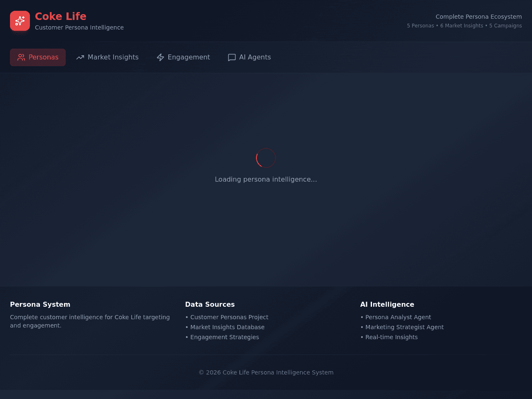Screen dimensions: 532x399
Task: Click the Market Insights trending arrow icon
Action: click(80, 57)
